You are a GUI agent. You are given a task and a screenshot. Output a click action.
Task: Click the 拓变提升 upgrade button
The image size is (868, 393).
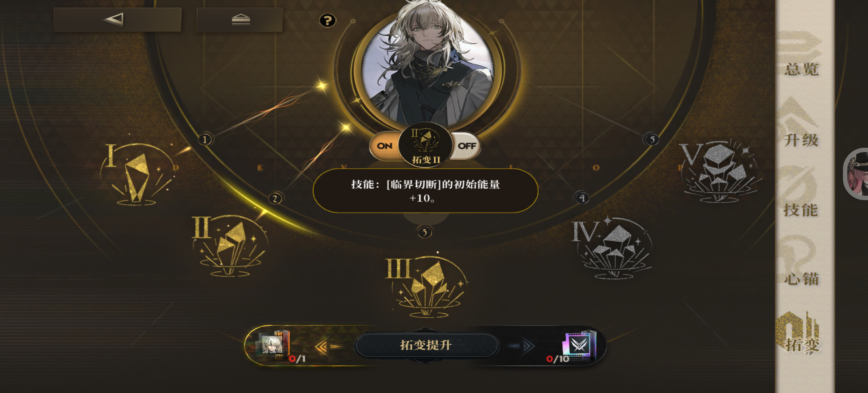(426, 345)
